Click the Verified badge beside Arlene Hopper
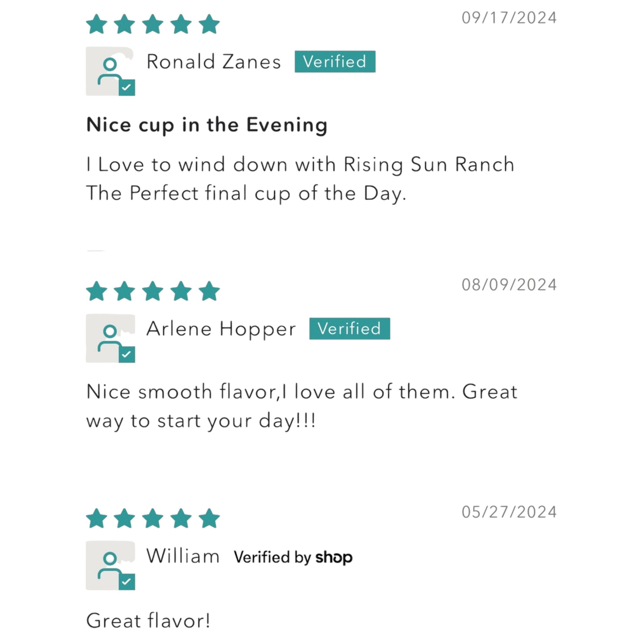 click(x=349, y=329)
